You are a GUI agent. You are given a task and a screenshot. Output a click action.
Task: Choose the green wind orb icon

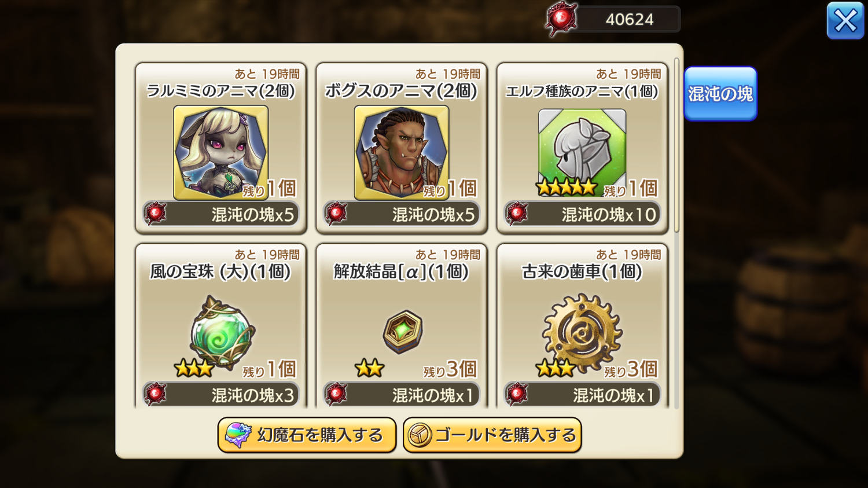pyautogui.click(x=222, y=331)
